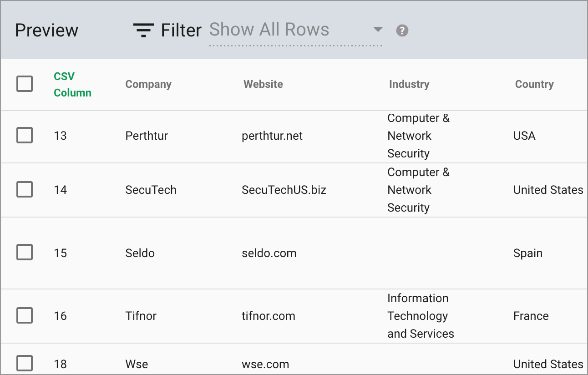Open the help question mark icon

pos(402,30)
